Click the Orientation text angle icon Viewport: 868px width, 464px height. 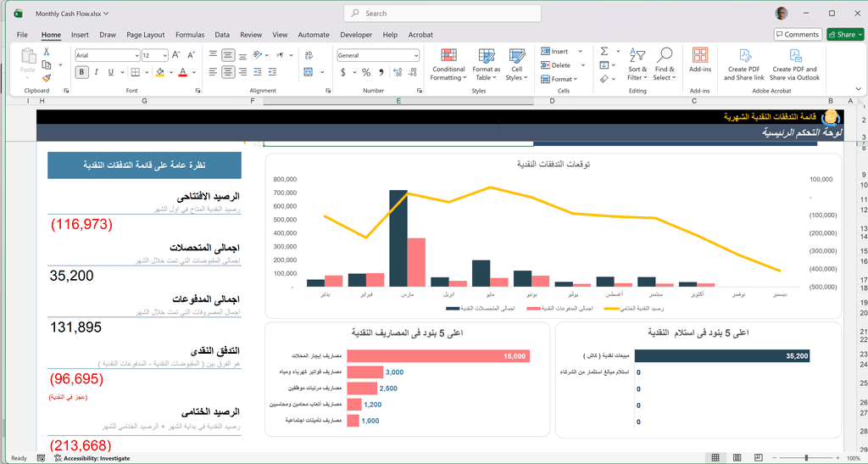(x=258, y=55)
